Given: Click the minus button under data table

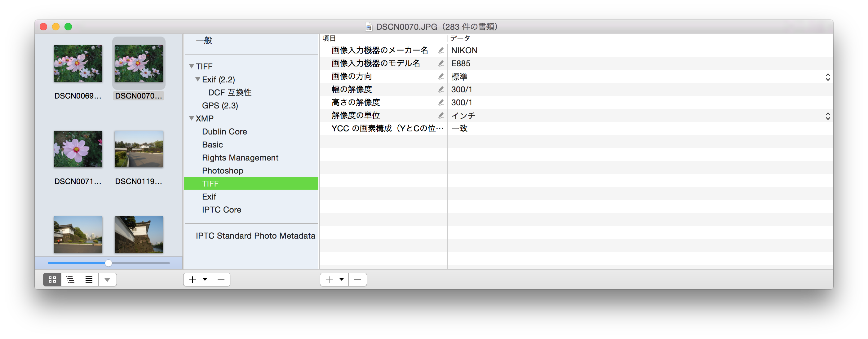Looking at the screenshot, I should point(358,280).
